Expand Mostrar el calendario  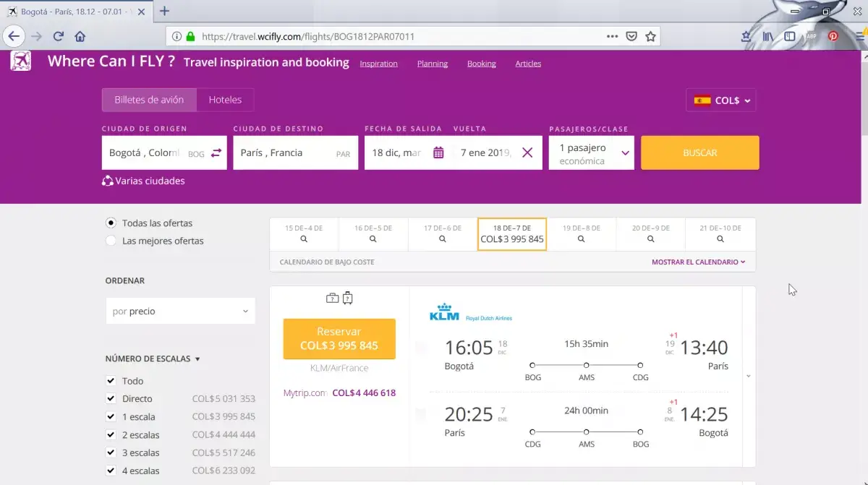click(698, 262)
